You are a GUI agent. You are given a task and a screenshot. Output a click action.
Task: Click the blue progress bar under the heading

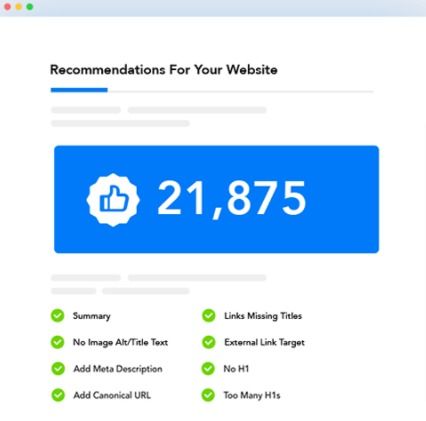pyautogui.click(x=79, y=90)
